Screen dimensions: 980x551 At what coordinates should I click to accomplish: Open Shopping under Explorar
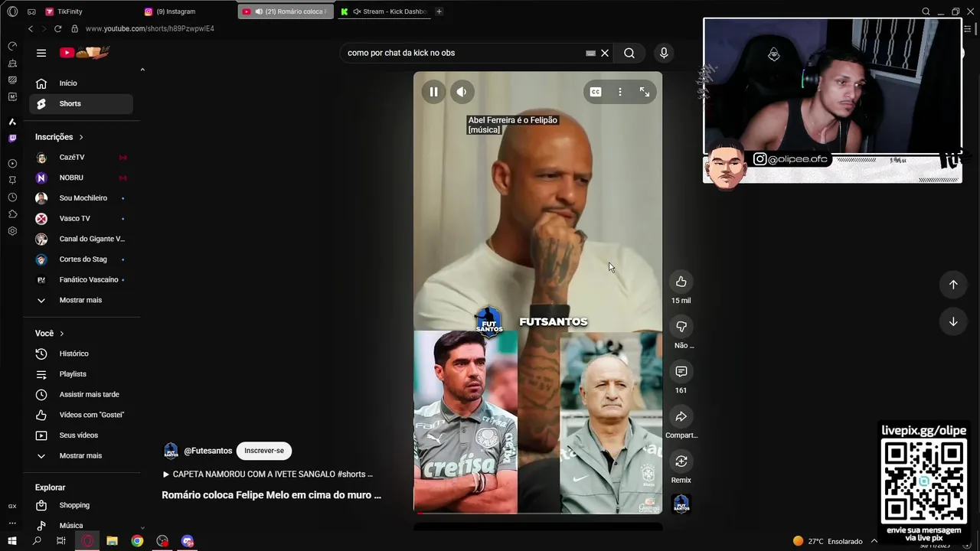[x=80, y=505]
